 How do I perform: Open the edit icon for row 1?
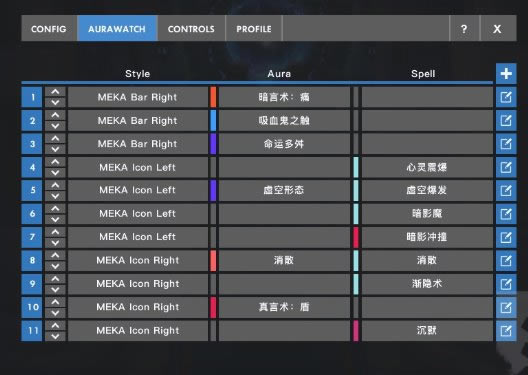coord(506,97)
